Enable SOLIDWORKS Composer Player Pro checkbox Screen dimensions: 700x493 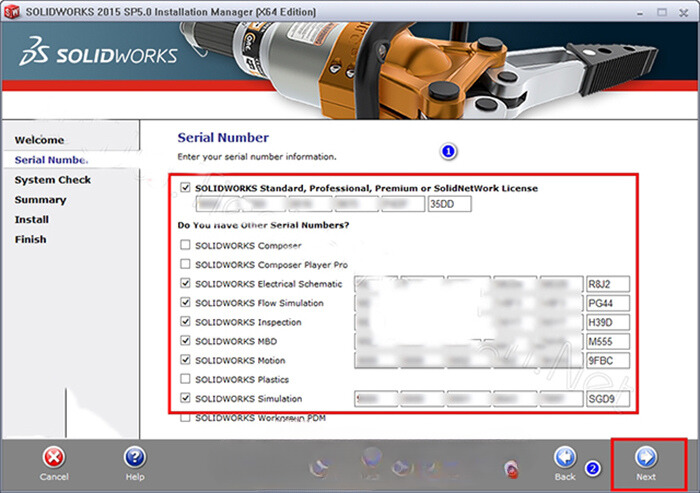(x=185, y=264)
